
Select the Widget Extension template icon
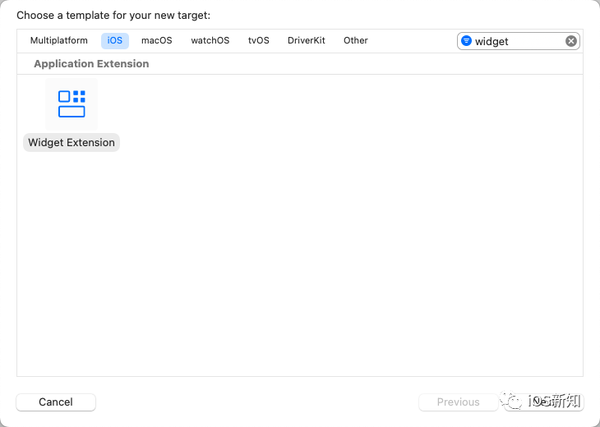pyautogui.click(x=72, y=104)
